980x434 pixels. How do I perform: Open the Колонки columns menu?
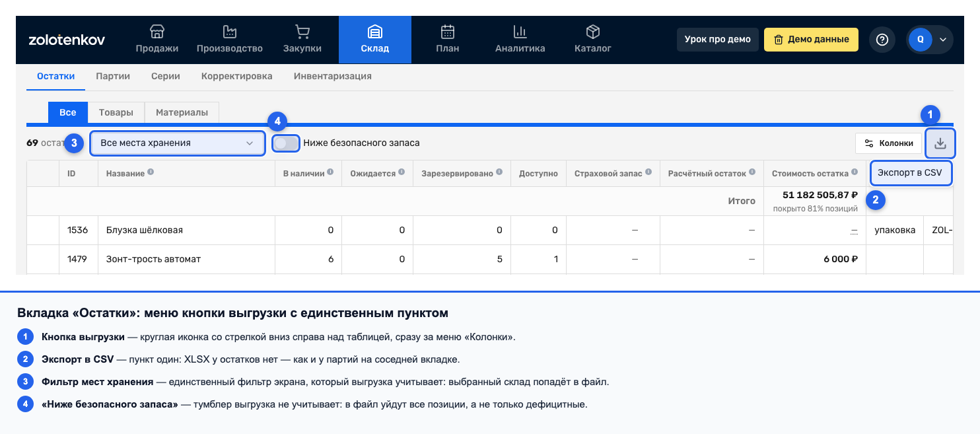(x=888, y=143)
